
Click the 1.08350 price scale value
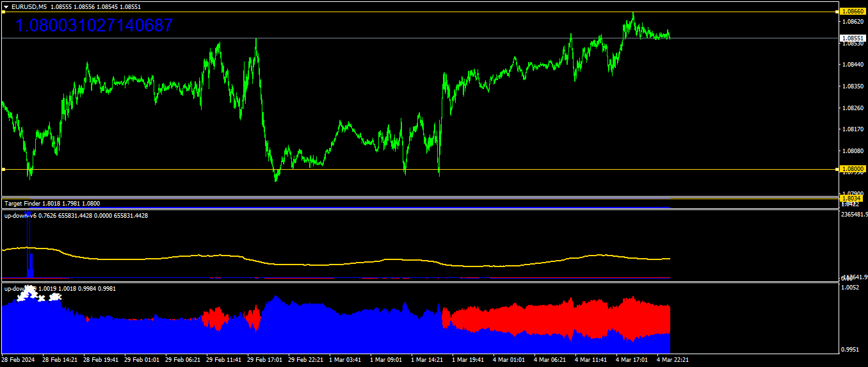(854, 86)
